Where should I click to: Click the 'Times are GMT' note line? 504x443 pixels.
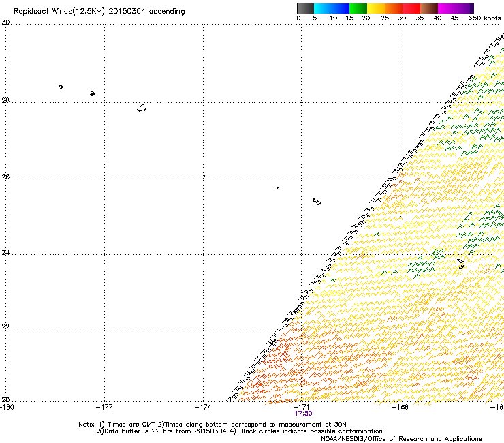212,425
